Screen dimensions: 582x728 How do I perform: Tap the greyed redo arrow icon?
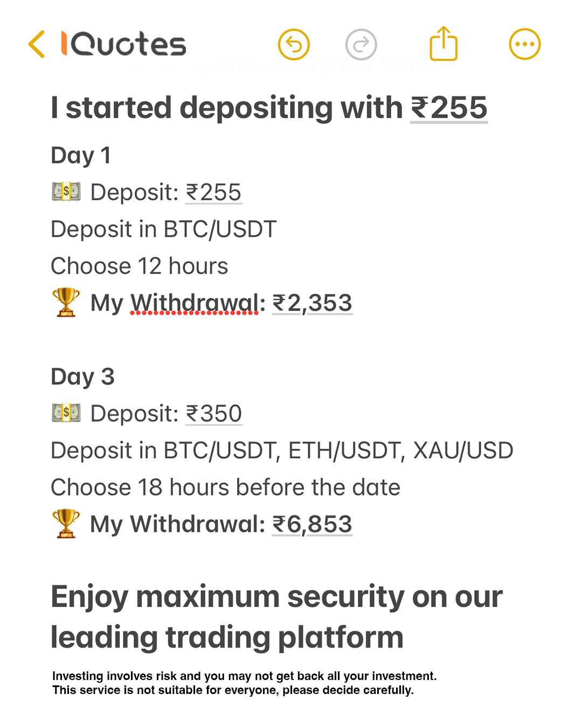tap(361, 44)
